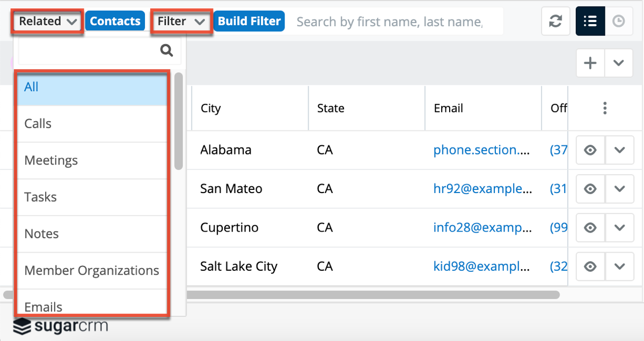The width and height of the screenshot is (644, 341).
Task: Click the SugarCRM logo
Action: [61, 325]
